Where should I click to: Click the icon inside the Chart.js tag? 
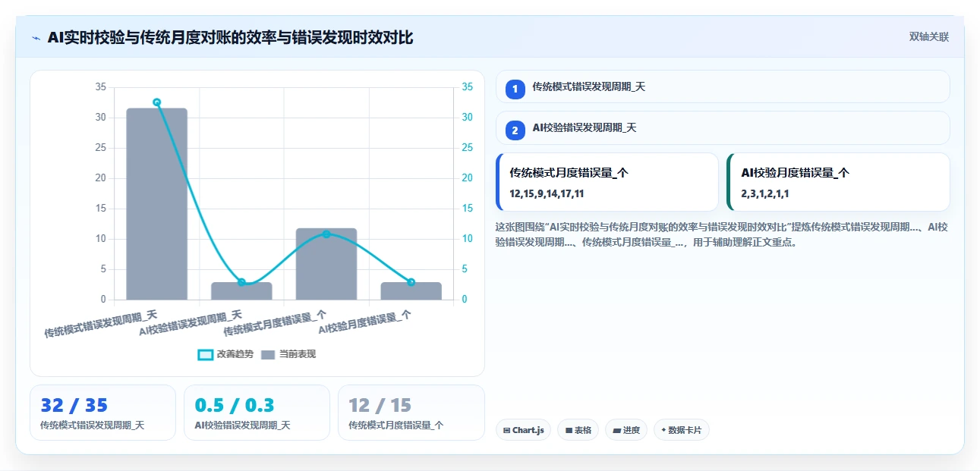506,430
